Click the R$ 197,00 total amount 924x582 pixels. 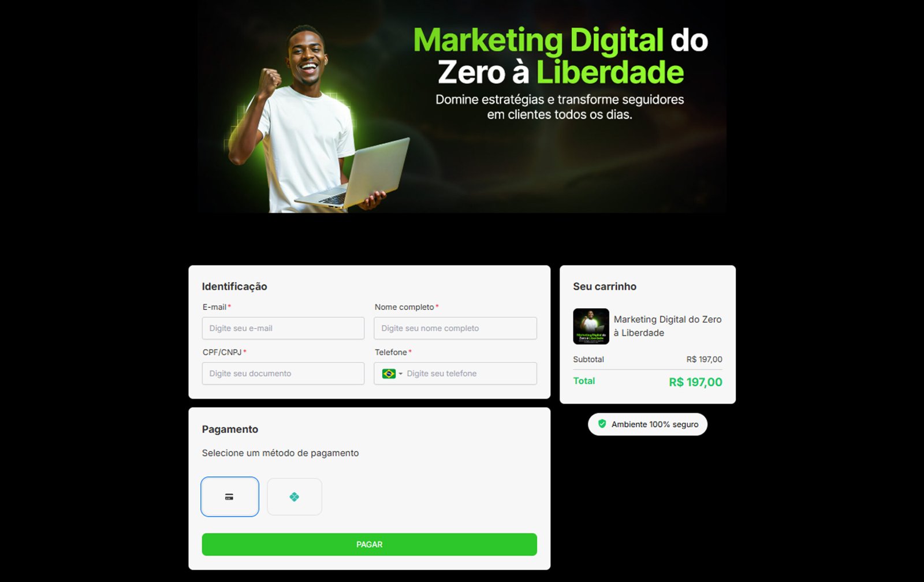pyautogui.click(x=695, y=382)
